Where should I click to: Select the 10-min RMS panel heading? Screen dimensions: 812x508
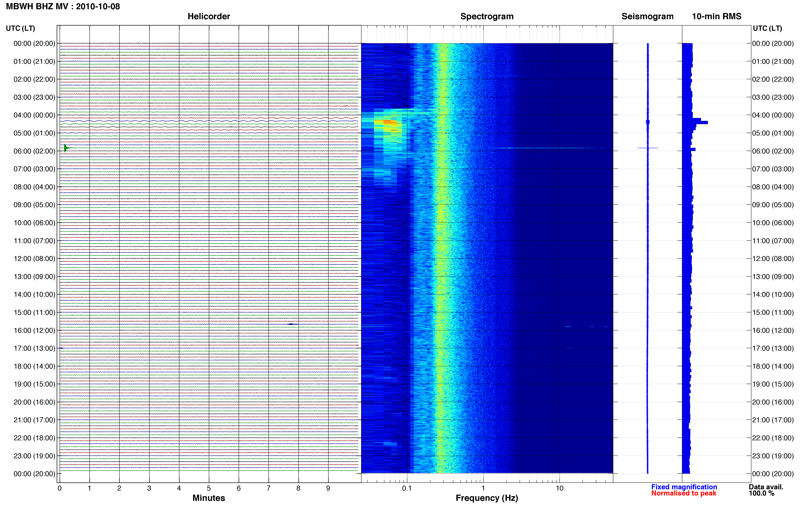tap(716, 16)
